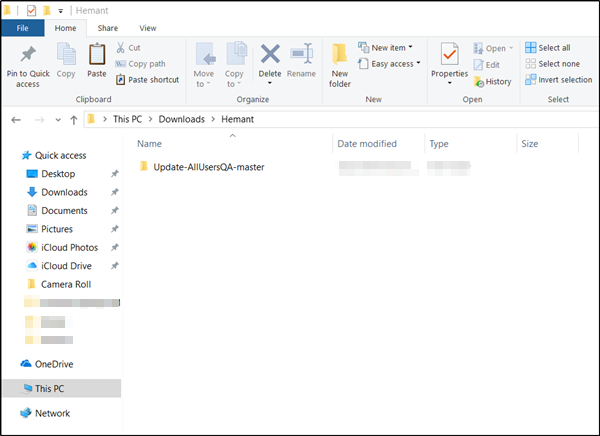600x436 pixels.
Task: Open iCloud Photos in navigation pane
Action: click(x=62, y=247)
